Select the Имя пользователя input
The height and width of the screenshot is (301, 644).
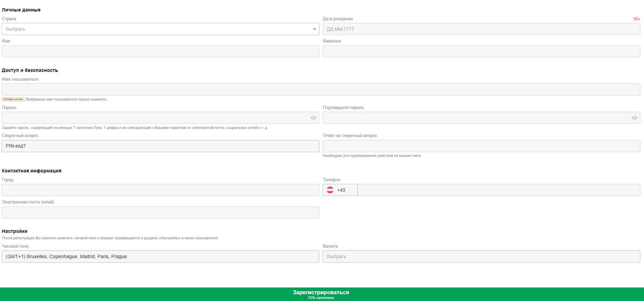[321, 89]
